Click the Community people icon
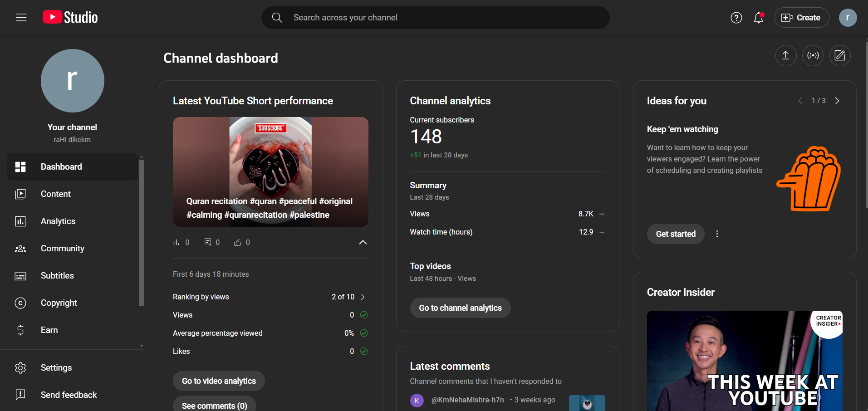 (20, 249)
